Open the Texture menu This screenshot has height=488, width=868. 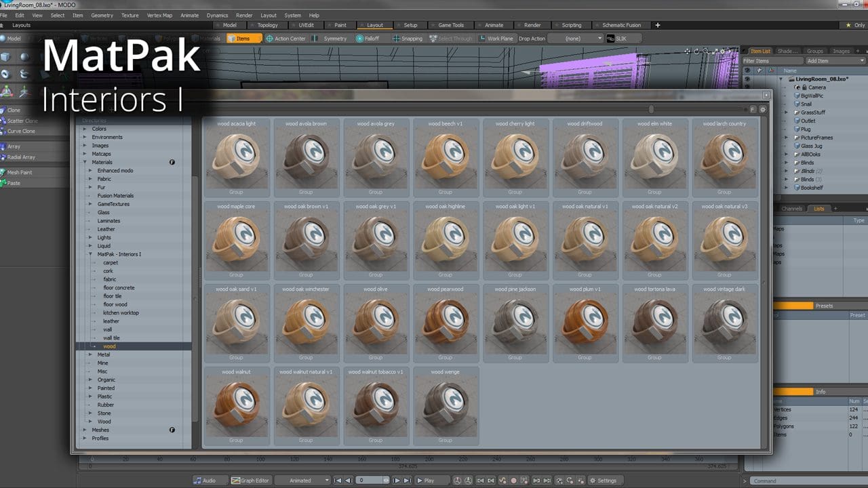[x=130, y=15]
